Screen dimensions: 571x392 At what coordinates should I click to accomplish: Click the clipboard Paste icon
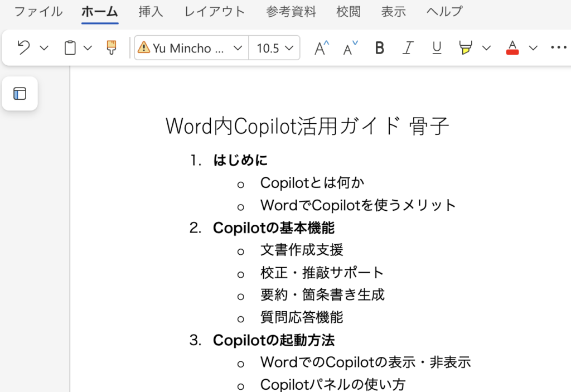pos(70,48)
